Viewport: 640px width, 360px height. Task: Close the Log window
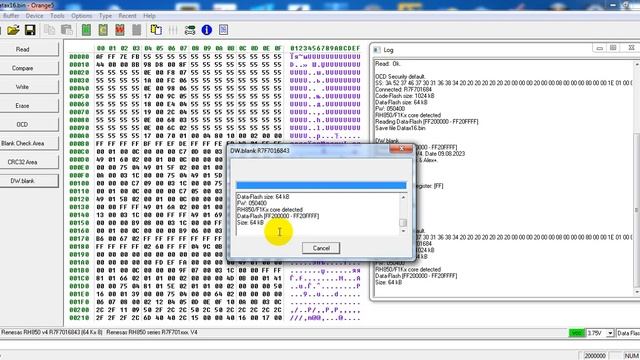pyautogui.click(x=631, y=49)
